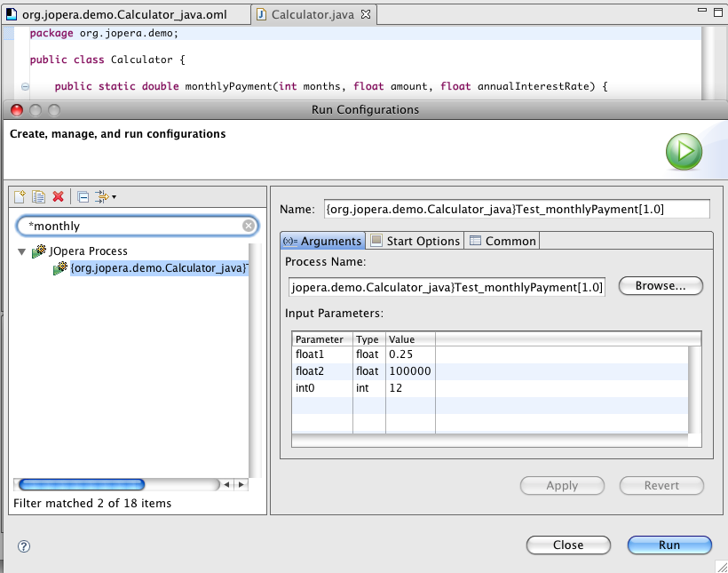Open help via the question mark icon
Screen dimensions: 728x573
coord(24,546)
